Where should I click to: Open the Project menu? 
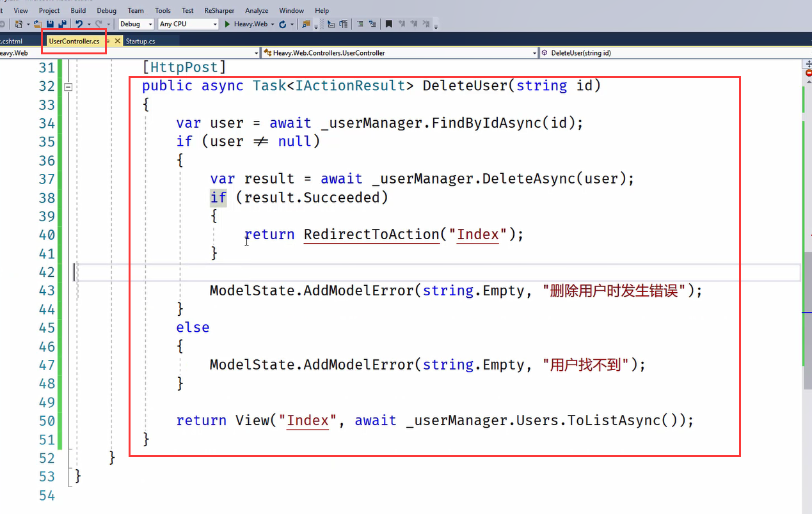49,10
